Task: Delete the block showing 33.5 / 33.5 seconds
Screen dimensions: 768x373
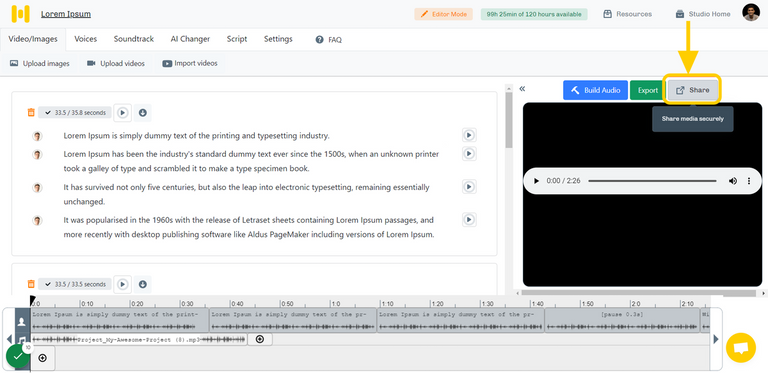Action: pyautogui.click(x=31, y=284)
